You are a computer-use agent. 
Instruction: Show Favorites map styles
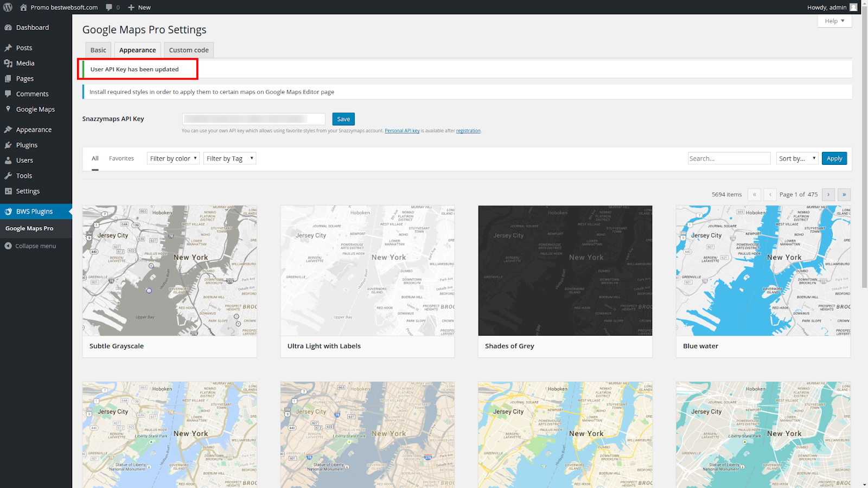[122, 158]
